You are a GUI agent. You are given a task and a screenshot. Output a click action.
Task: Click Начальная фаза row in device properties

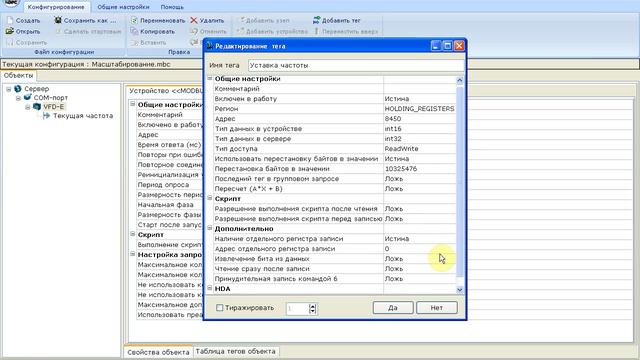pos(169,204)
